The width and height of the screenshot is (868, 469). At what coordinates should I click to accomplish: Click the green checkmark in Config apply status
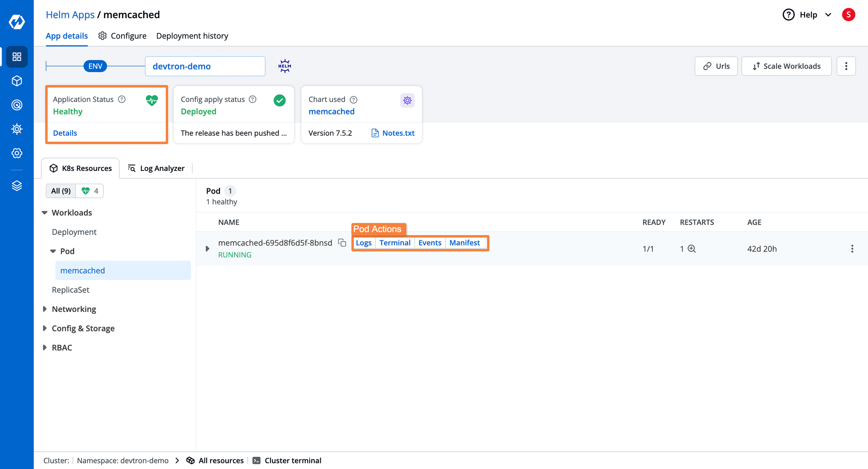(x=279, y=101)
